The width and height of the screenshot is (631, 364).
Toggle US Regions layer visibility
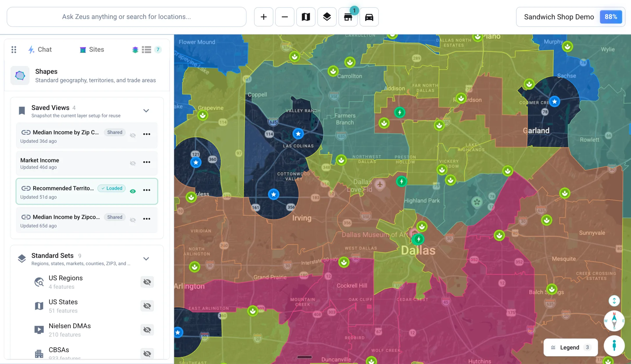147,282
